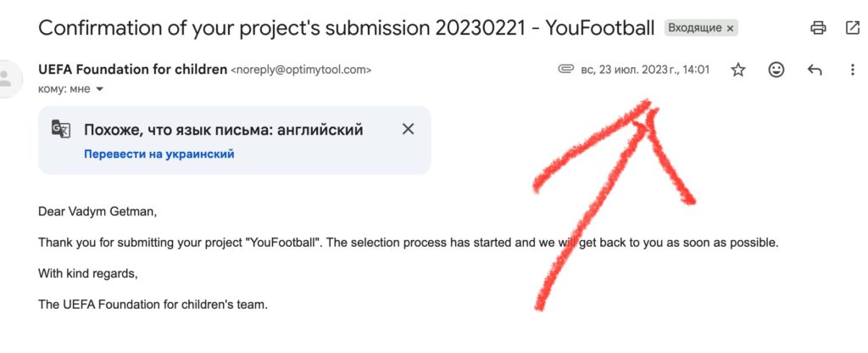The height and width of the screenshot is (353, 868).
Task: Click 'Перевести на украинский' link
Action: click(159, 154)
